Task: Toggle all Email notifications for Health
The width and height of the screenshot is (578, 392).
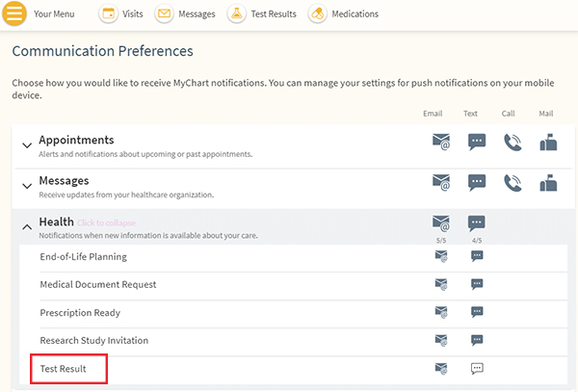Action: coord(441,223)
